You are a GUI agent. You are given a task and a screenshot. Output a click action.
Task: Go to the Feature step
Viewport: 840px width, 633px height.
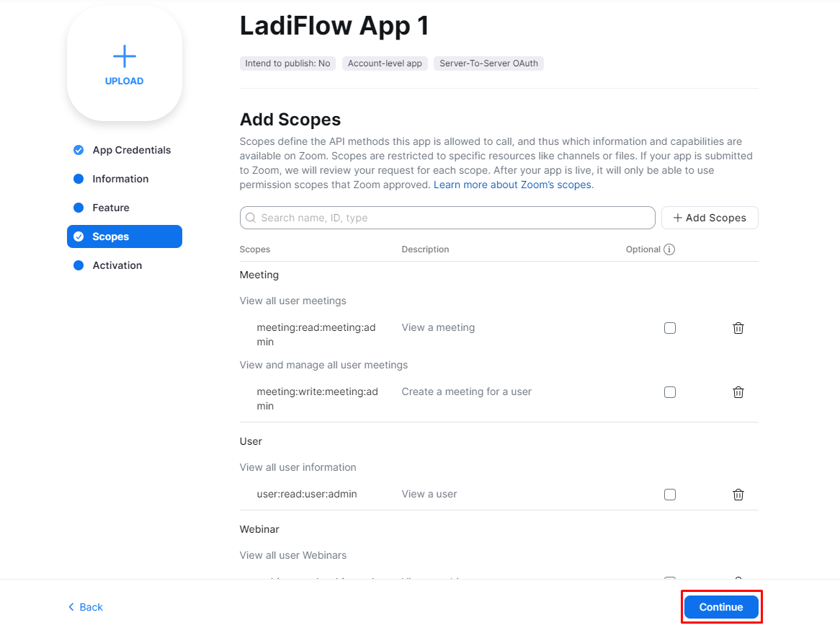(111, 208)
